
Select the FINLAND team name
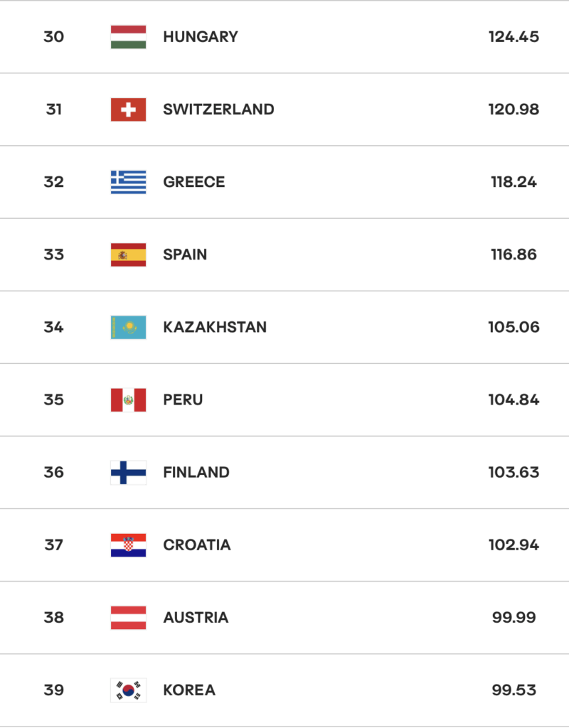[x=196, y=473]
